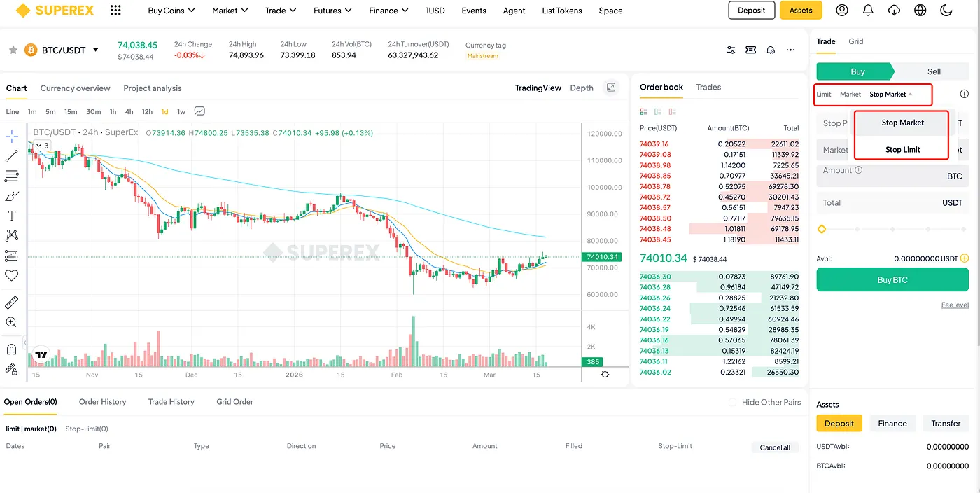The image size is (980, 493).
Task: Click the Transfer button in Assets
Action: pos(946,424)
